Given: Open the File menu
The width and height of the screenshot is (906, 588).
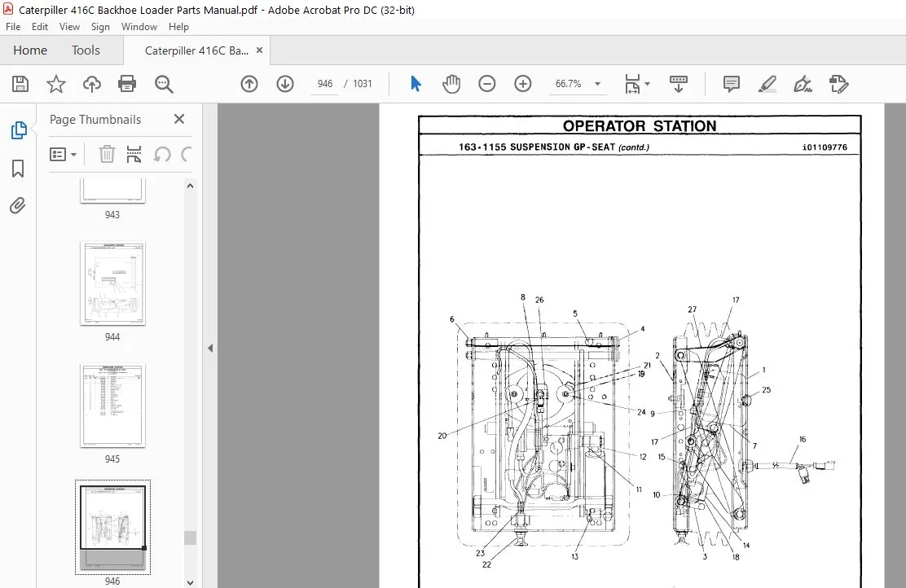Looking at the screenshot, I should 13,27.
